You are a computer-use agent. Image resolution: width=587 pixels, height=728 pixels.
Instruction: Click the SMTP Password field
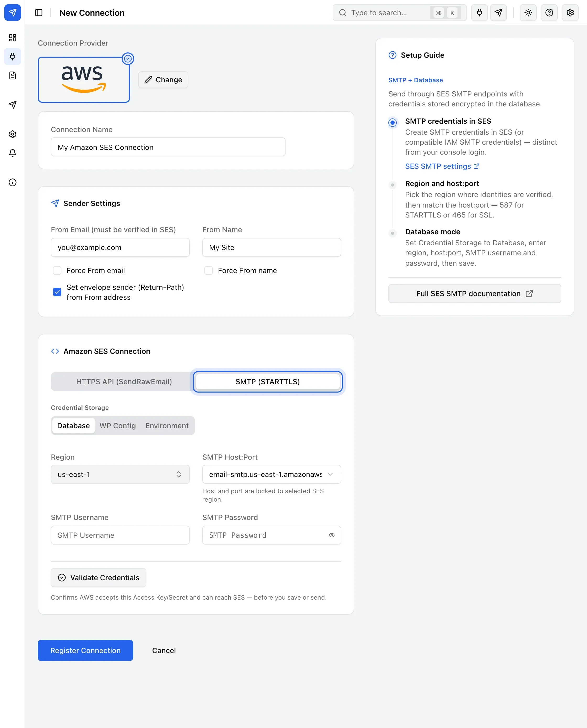271,535
